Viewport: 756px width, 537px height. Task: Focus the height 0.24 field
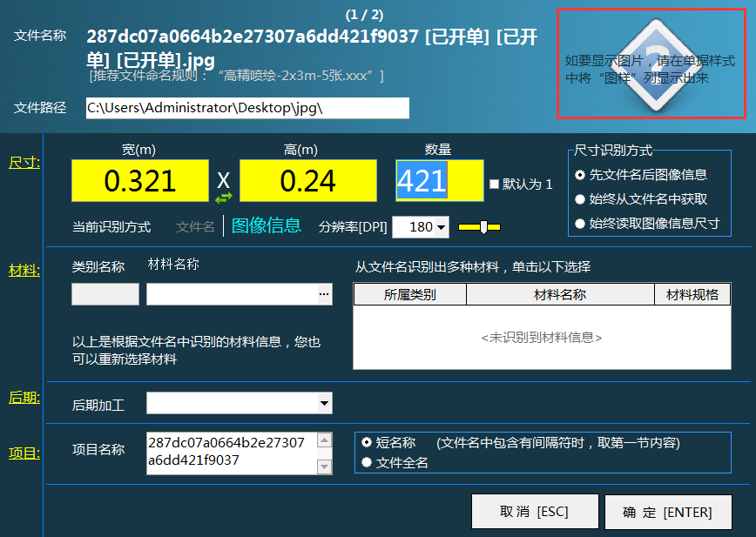point(308,181)
